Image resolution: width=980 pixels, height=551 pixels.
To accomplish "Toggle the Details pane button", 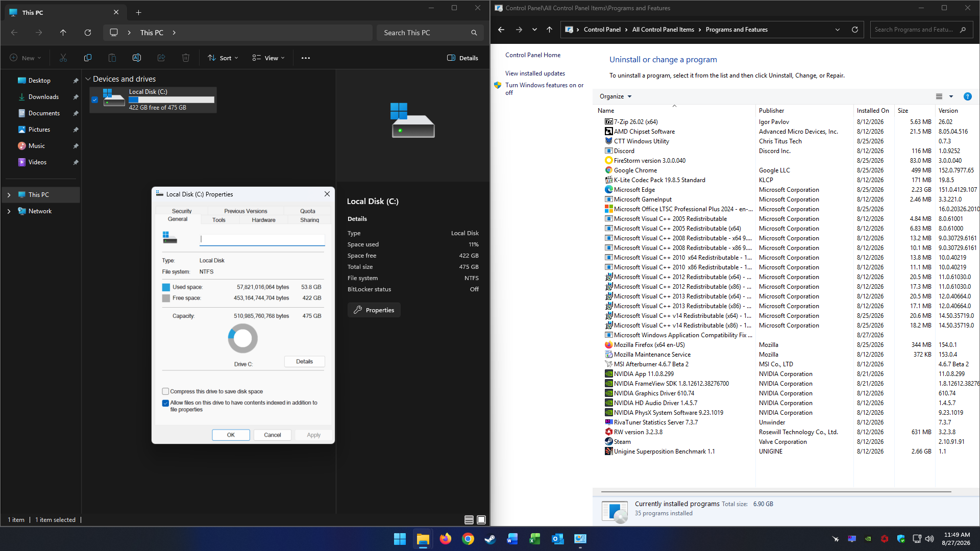I will tap(463, 58).
